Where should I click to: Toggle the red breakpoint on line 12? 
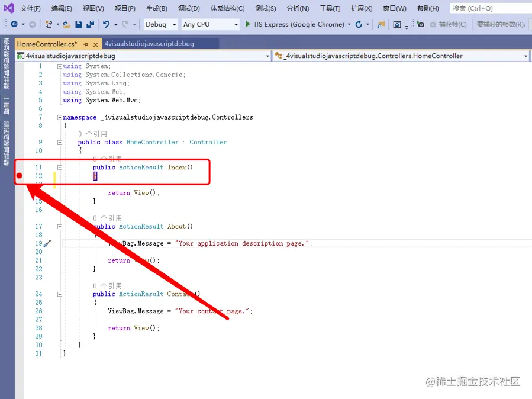(x=20, y=175)
